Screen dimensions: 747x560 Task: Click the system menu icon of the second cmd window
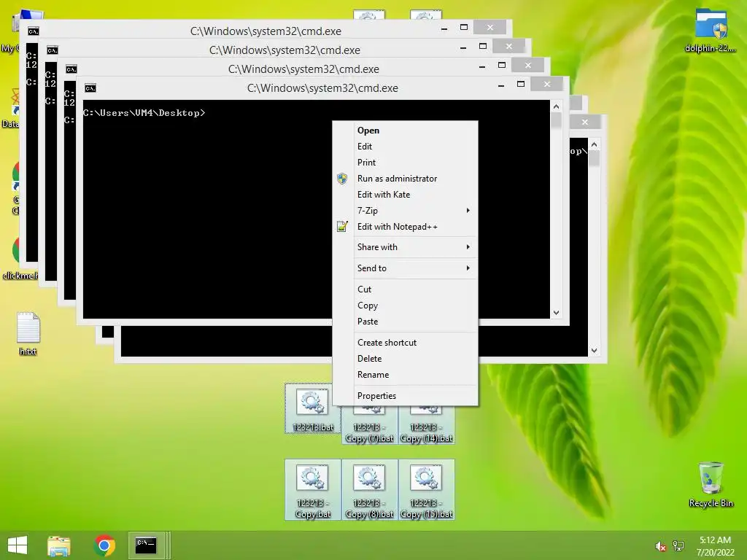click(52, 50)
